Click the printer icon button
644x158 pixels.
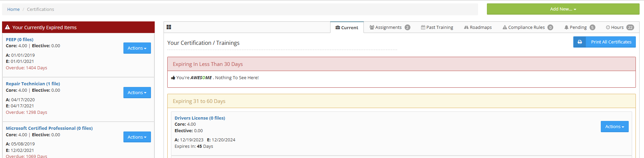pos(580,42)
